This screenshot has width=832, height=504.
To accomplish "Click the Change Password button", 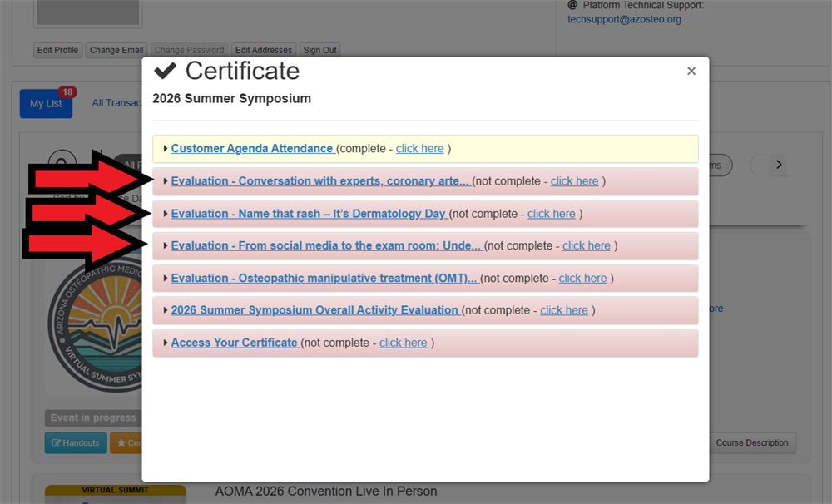I will tap(189, 50).
